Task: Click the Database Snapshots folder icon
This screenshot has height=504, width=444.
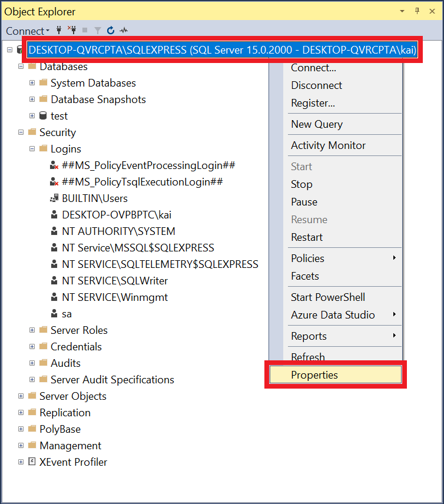Action: 44,99
